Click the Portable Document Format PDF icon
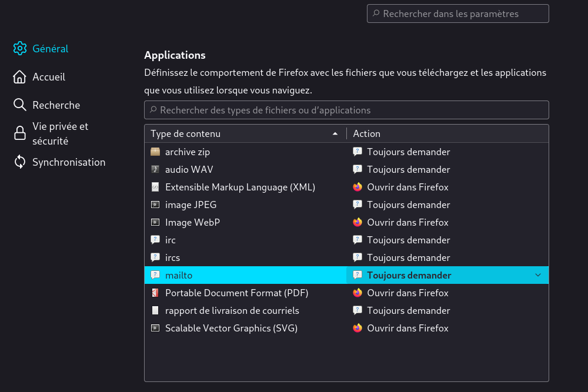The height and width of the screenshot is (392, 588). (x=155, y=293)
